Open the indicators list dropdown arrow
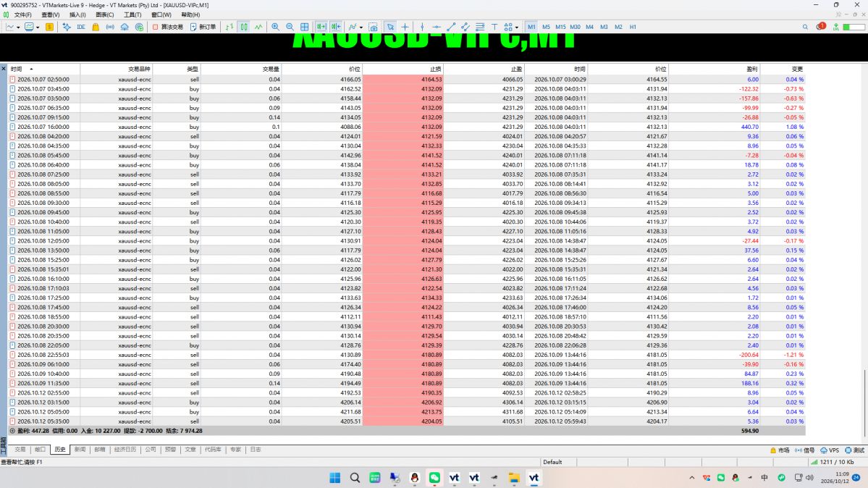Viewport: 868px width, 488px height. pyautogui.click(x=361, y=27)
